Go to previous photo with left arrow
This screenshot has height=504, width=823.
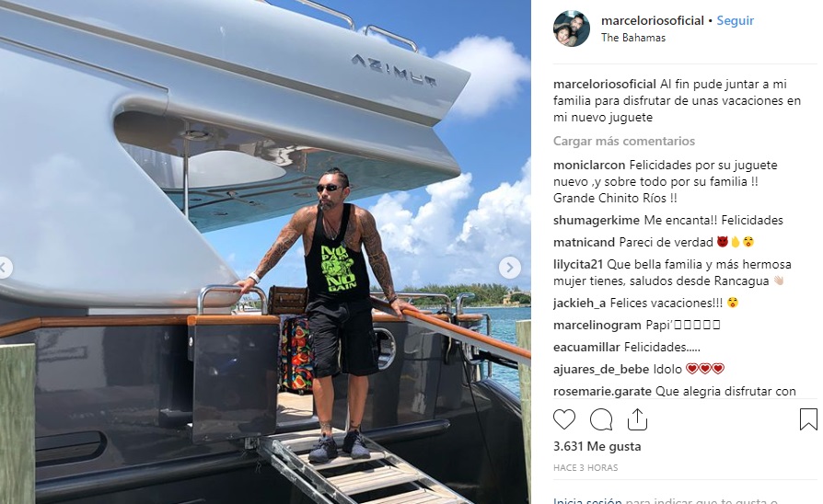click(x=5, y=268)
